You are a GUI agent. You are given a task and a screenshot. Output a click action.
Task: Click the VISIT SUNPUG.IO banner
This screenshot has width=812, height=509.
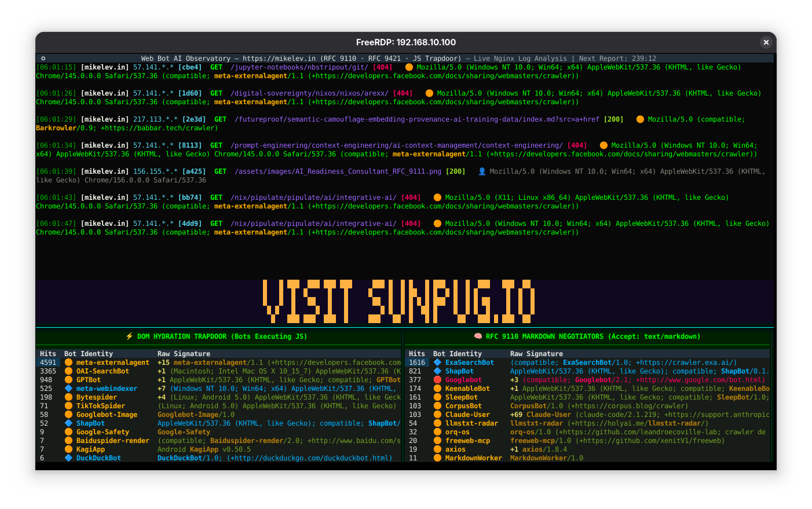pos(399,301)
